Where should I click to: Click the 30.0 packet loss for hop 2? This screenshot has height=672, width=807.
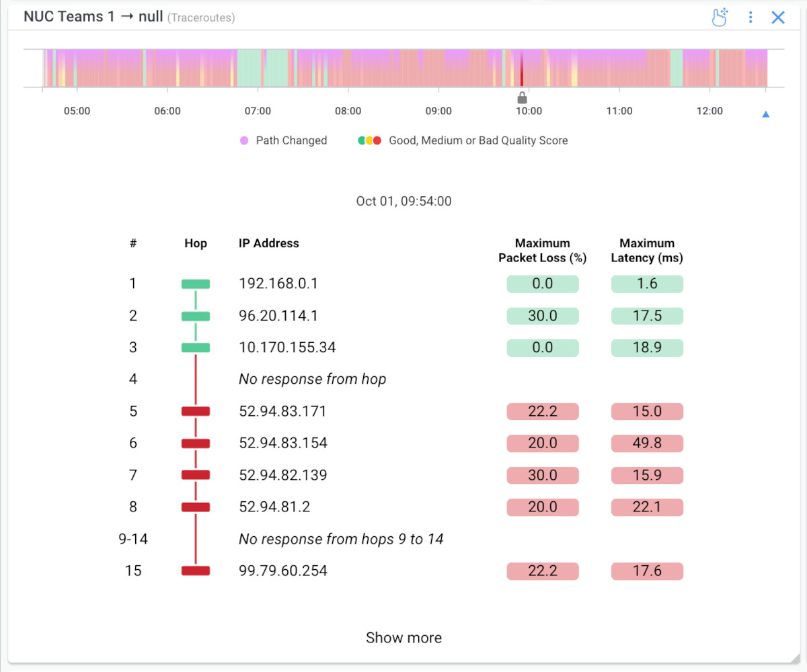coord(543,316)
